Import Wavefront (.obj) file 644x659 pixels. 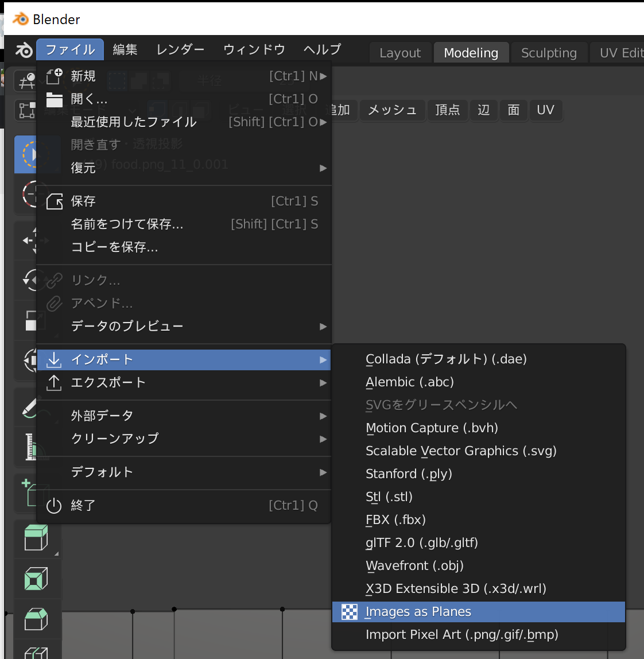click(478, 565)
